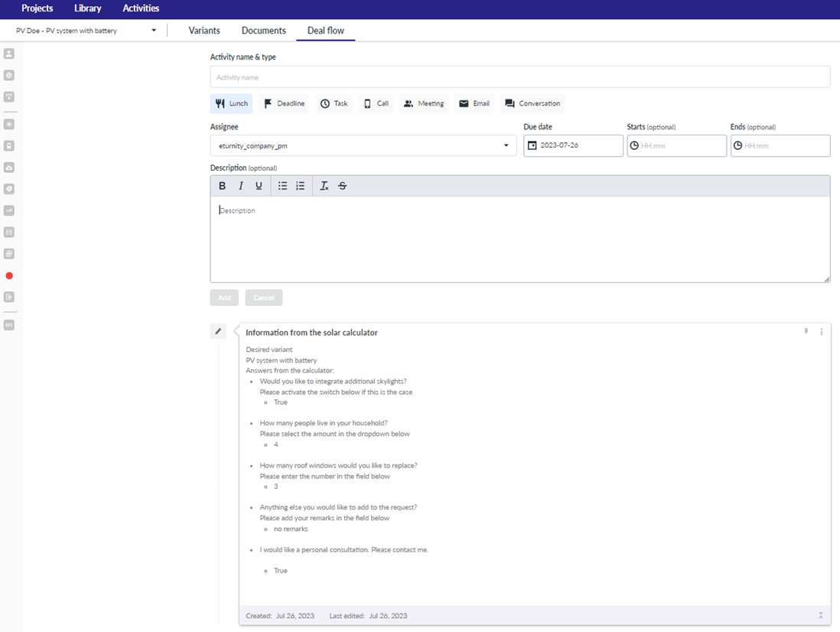The height and width of the screenshot is (632, 840).
Task: Click into the Activity name field
Action: [x=519, y=77]
